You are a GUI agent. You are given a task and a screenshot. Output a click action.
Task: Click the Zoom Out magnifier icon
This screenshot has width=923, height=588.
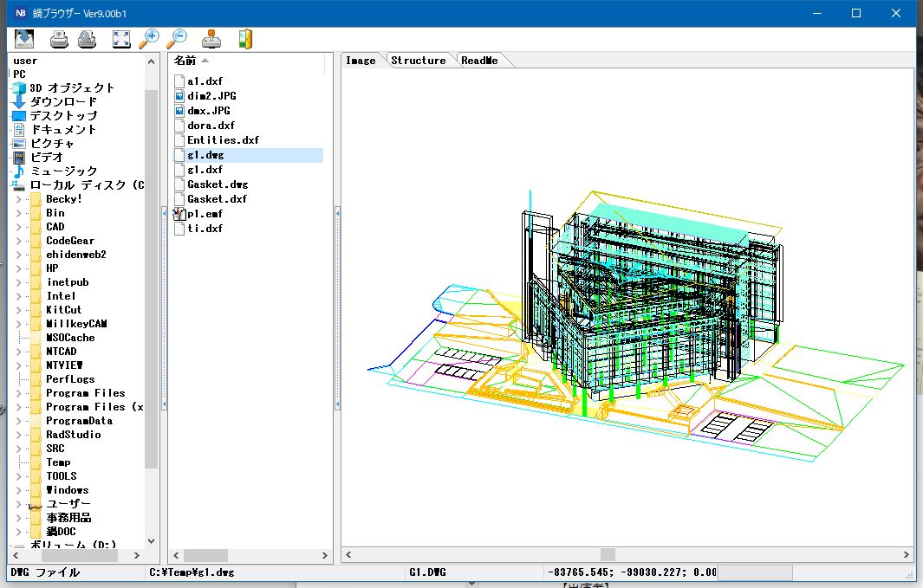(x=177, y=39)
